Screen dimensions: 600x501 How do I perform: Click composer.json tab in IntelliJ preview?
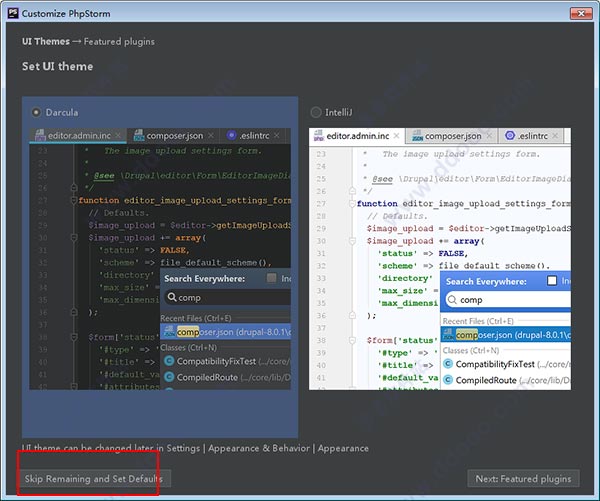coord(452,135)
